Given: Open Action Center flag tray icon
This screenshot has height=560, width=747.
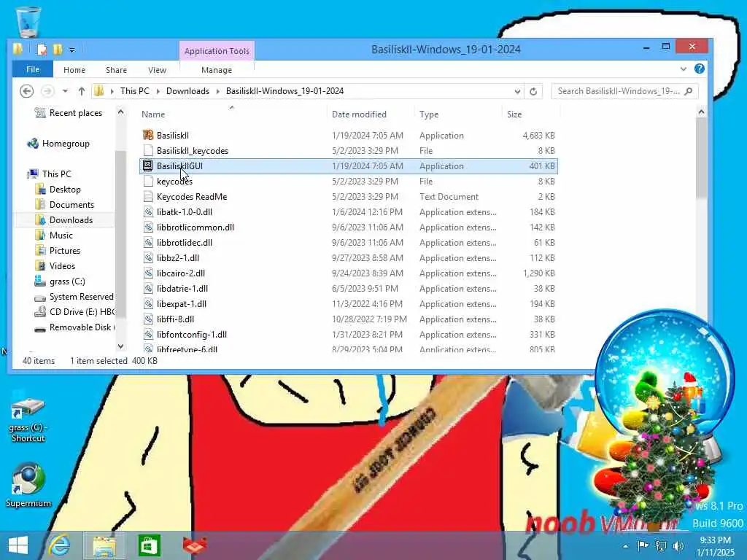Looking at the screenshot, I should pos(643,545).
